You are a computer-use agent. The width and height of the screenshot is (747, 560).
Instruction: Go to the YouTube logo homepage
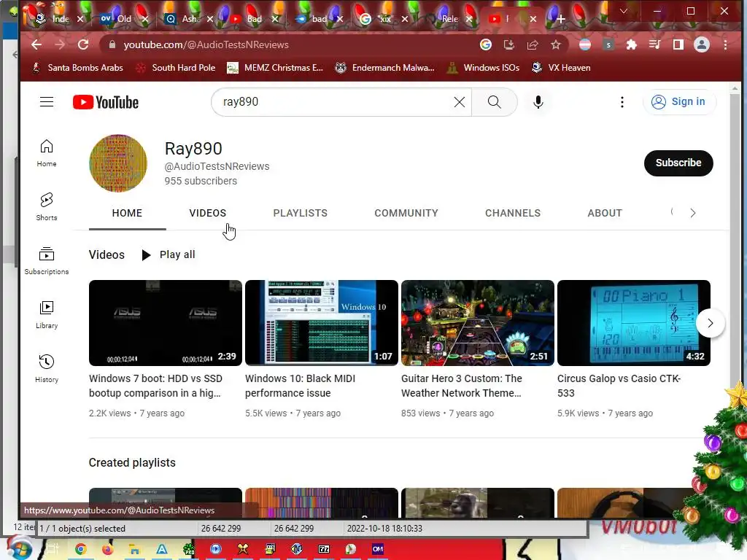click(x=106, y=102)
